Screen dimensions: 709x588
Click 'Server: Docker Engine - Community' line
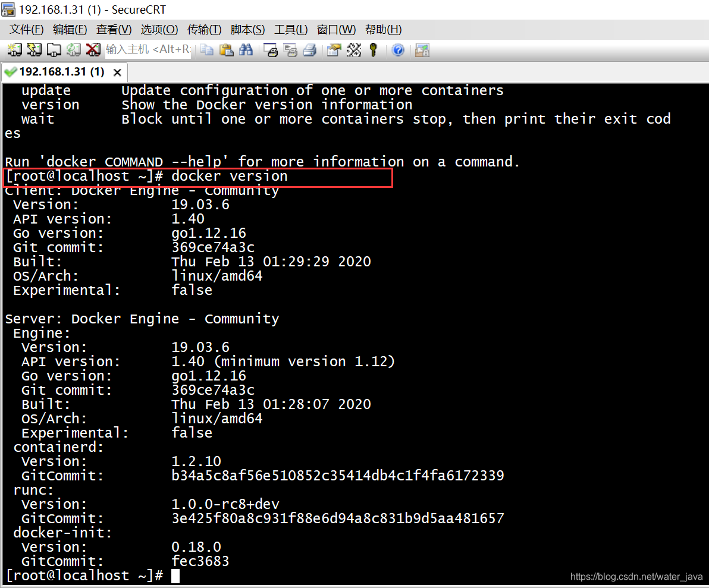[x=142, y=319]
